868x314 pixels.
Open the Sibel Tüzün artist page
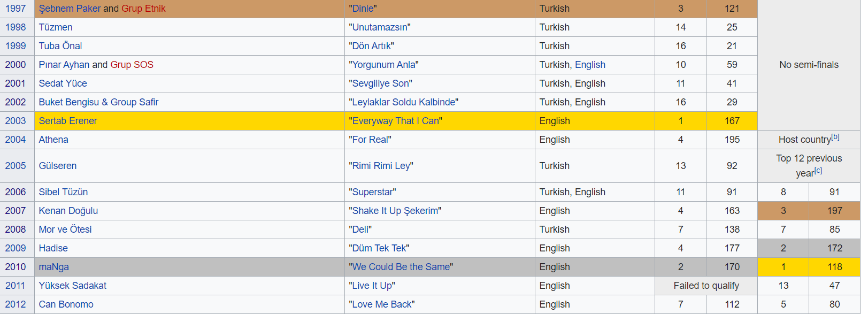pos(63,192)
